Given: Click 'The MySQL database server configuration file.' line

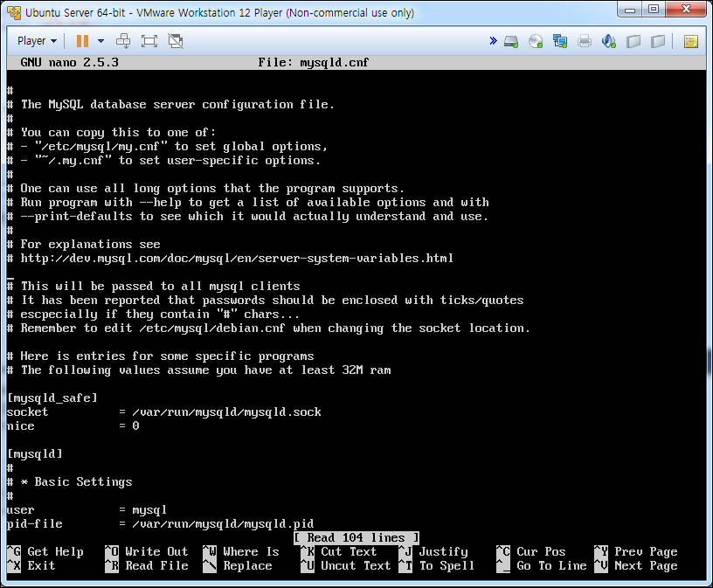Looking at the screenshot, I should point(170,105).
